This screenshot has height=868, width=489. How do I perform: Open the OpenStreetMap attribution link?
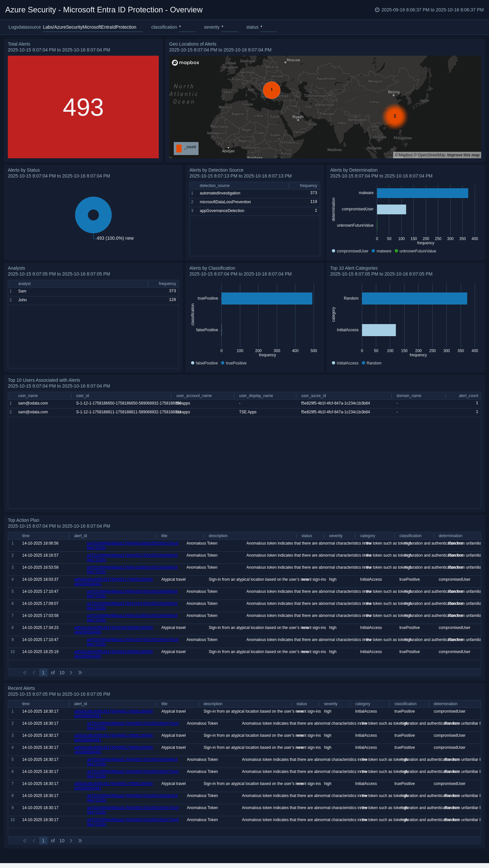[x=431, y=155]
